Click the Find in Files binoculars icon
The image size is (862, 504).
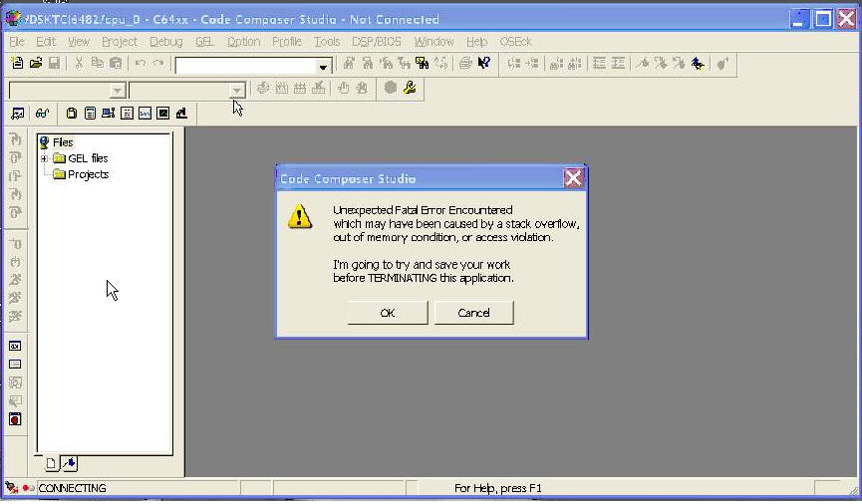pos(422,63)
